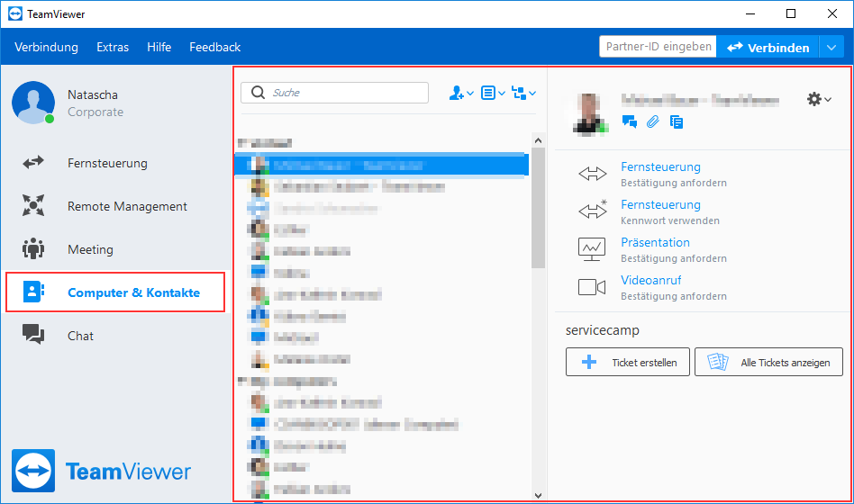Open the Verbindung menu
Image resolution: width=854 pixels, height=504 pixels.
click(x=46, y=48)
